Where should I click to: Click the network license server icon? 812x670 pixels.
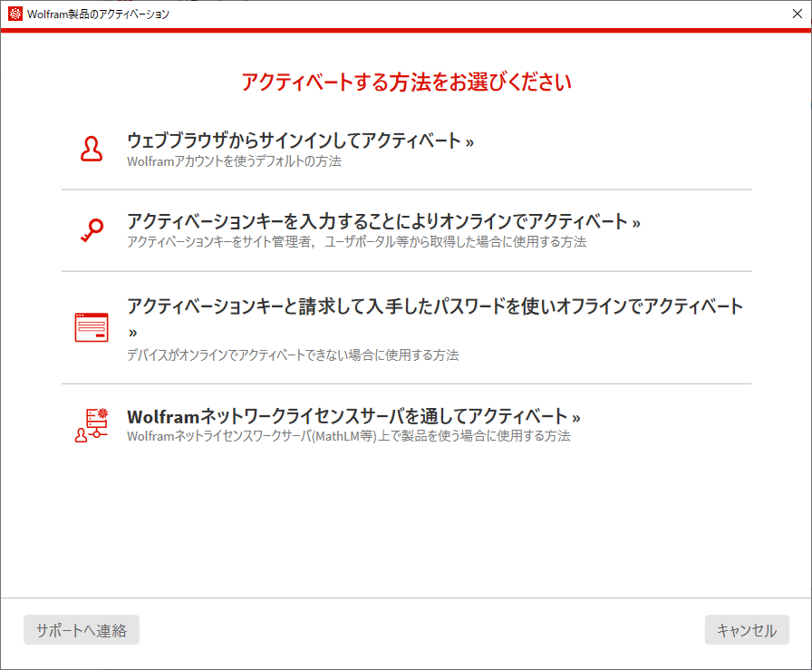tap(92, 425)
